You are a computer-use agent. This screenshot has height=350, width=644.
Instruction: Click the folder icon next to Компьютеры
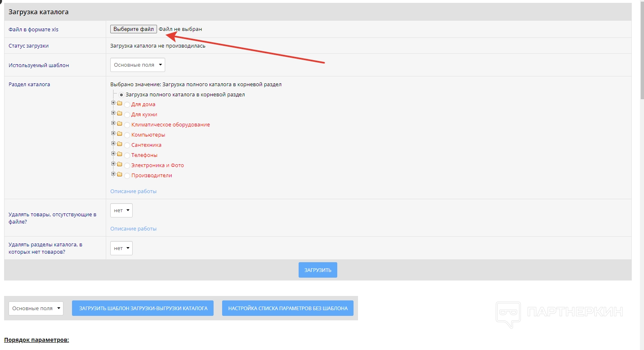click(x=120, y=134)
